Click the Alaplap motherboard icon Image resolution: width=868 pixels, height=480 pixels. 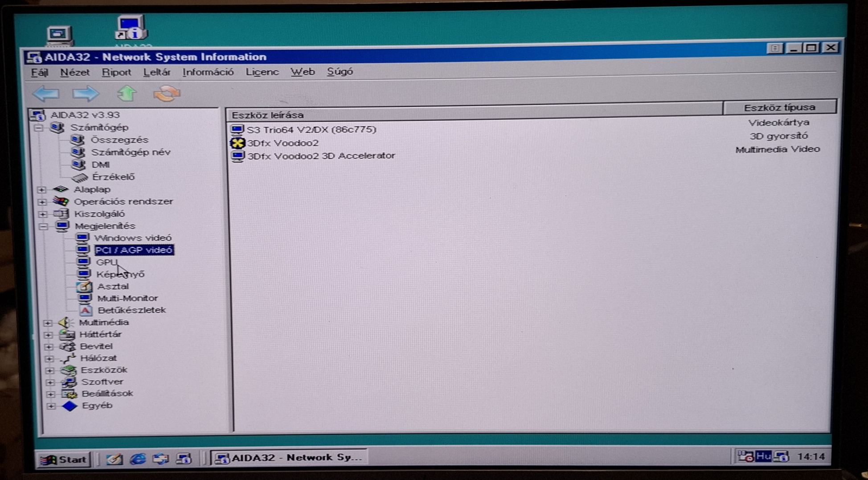point(61,189)
